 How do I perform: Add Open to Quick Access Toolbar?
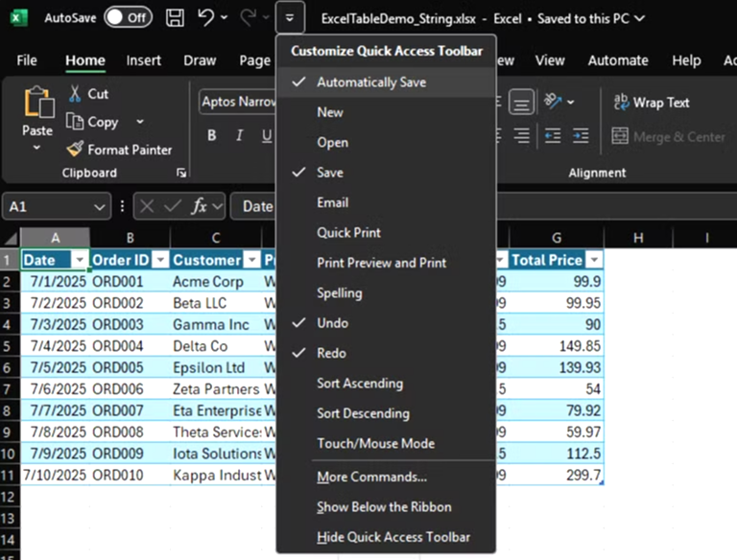click(386, 142)
